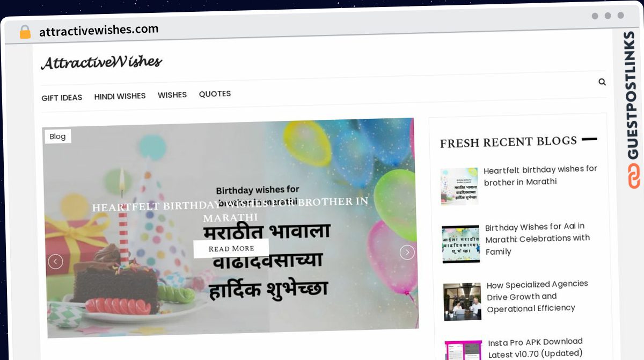This screenshot has height=360, width=644.
Task: Click the attractivewishes.com address bar
Action: pos(99,30)
